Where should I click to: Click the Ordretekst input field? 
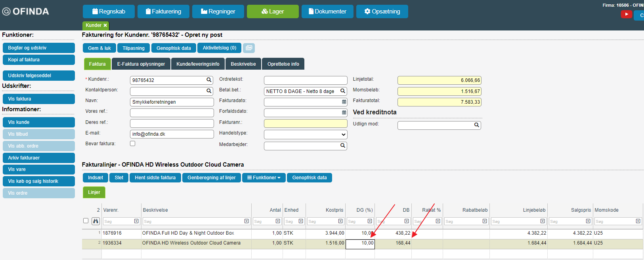pos(306,80)
